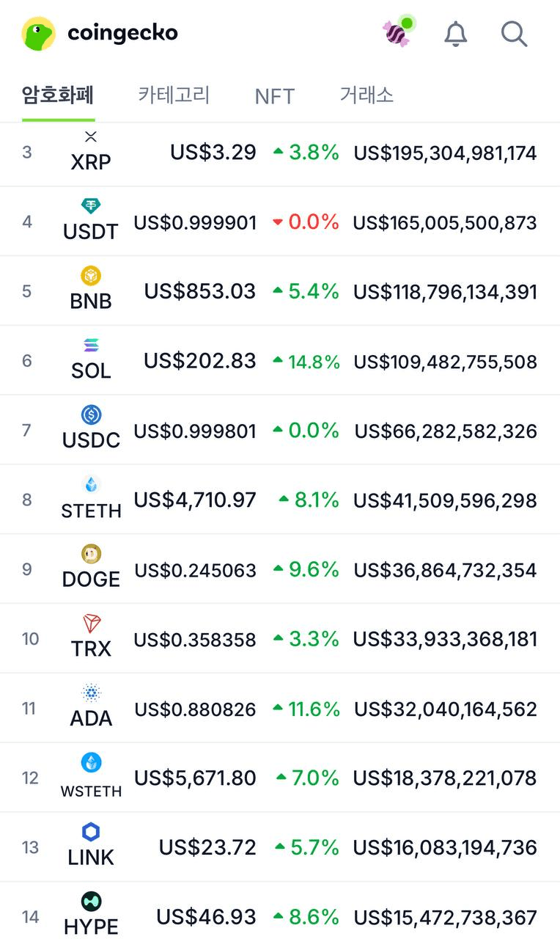Image resolution: width=560 pixels, height=939 pixels.
Task: Open the search magnifier icon
Action: (x=514, y=34)
